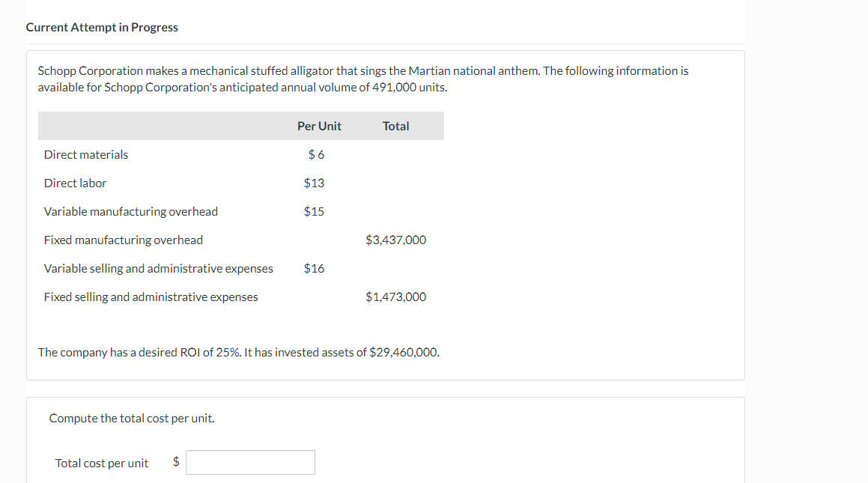Click the $16 variable selling expense value
The height and width of the screenshot is (483, 868).
pyautogui.click(x=315, y=268)
